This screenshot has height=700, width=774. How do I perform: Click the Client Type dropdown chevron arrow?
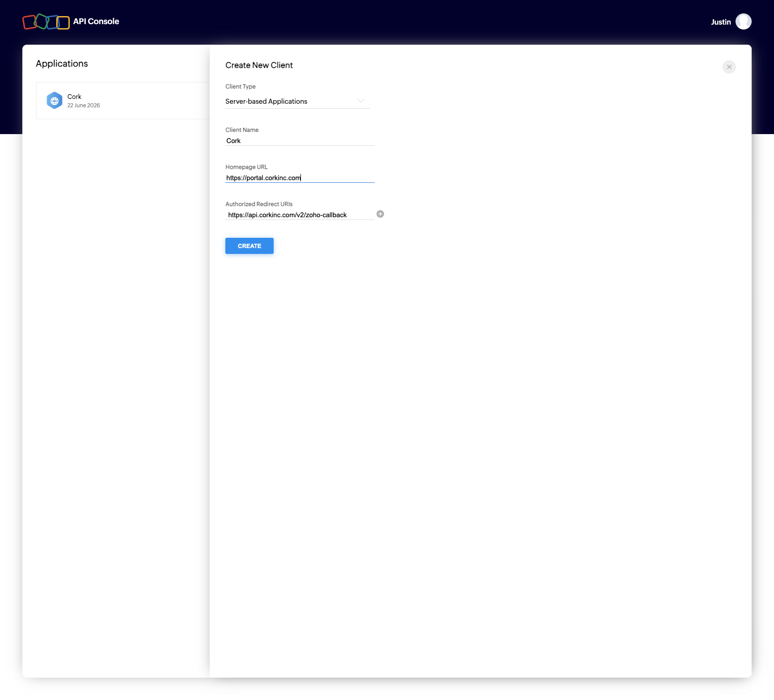(361, 101)
